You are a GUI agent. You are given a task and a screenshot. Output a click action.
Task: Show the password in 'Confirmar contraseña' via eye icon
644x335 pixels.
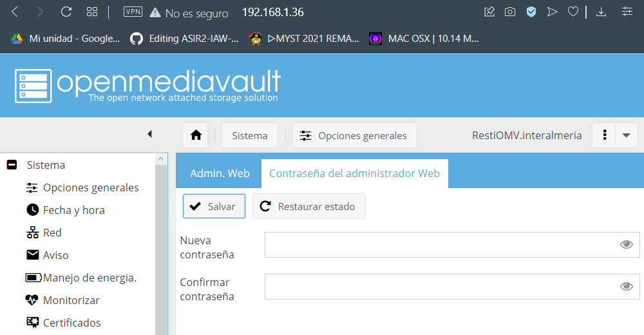[x=627, y=286]
